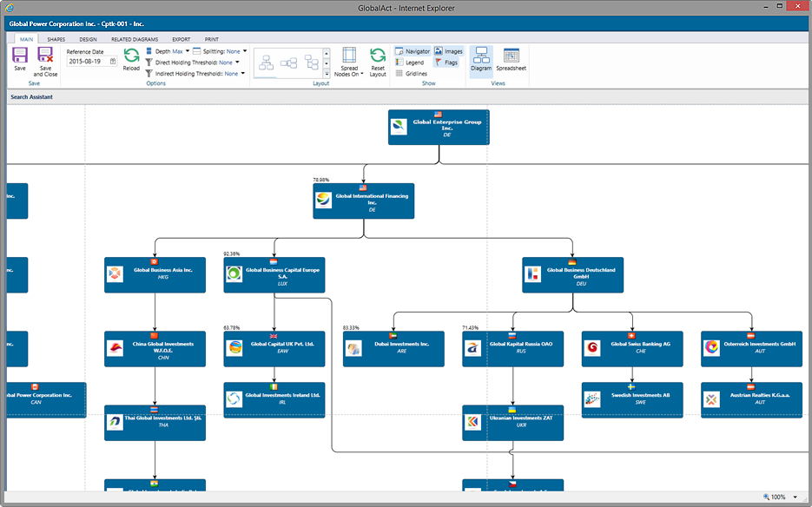Select the Global Business Capital Europe S.A. node

coord(274,275)
